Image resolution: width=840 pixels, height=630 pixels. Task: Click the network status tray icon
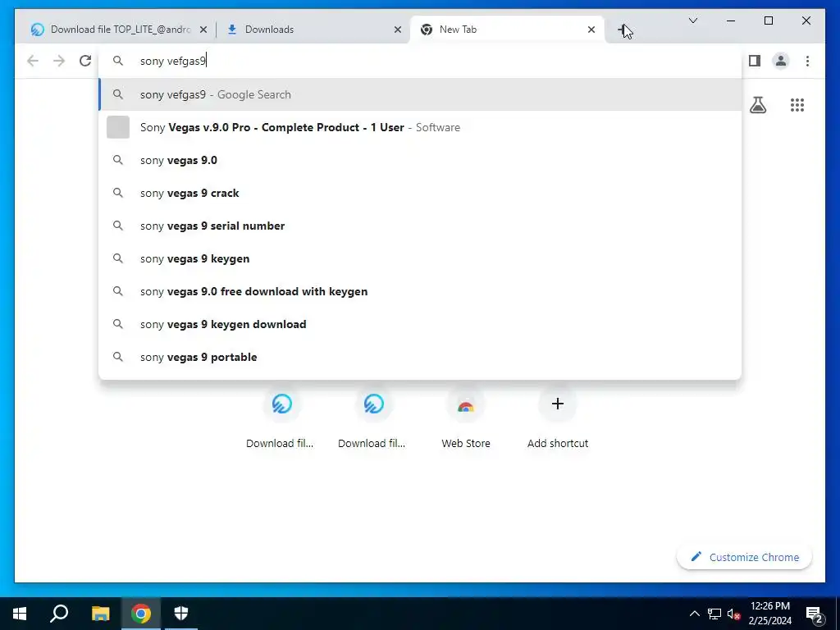714,614
